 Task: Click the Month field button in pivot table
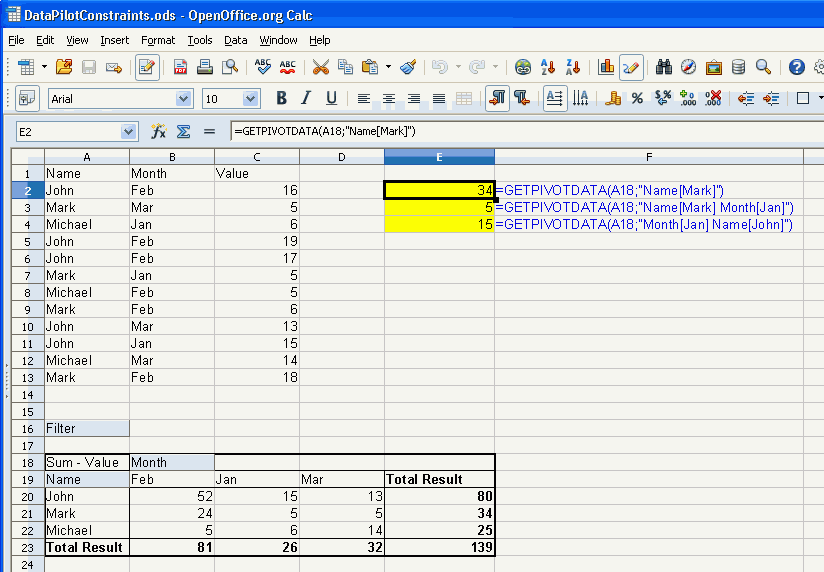tap(171, 462)
